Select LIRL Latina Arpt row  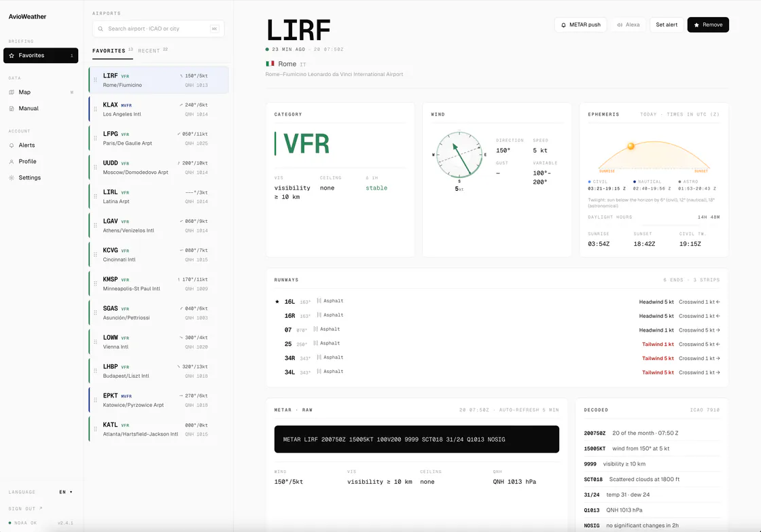[x=159, y=196]
